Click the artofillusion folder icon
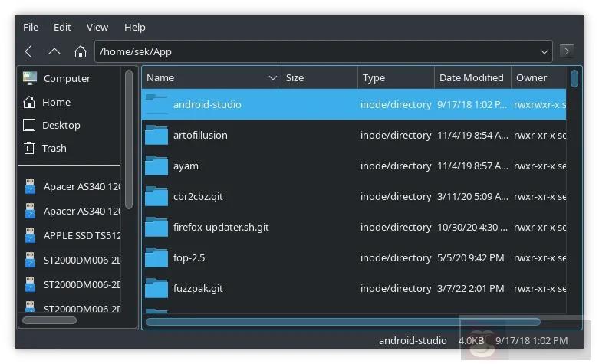This screenshot has width=599, height=364. pyautogui.click(x=156, y=135)
